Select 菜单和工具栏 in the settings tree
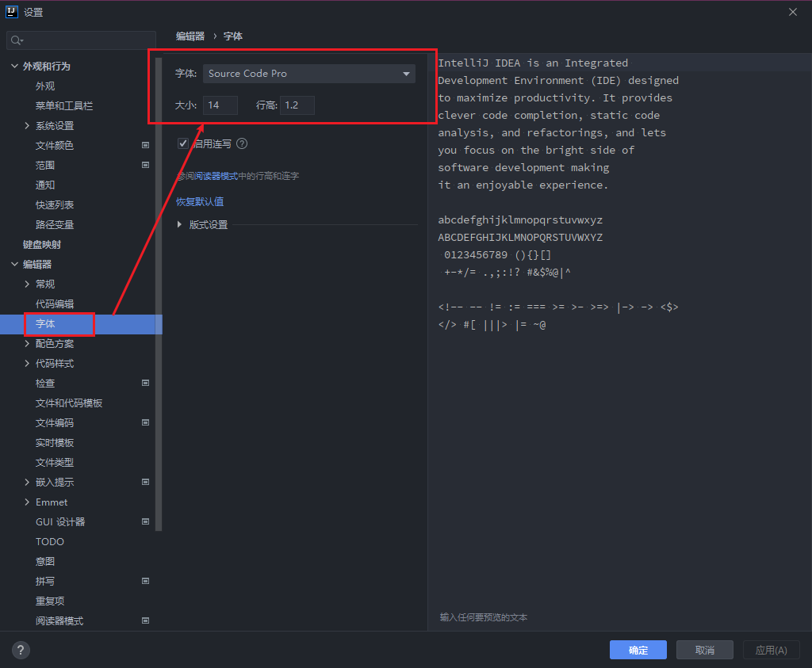 tap(64, 105)
